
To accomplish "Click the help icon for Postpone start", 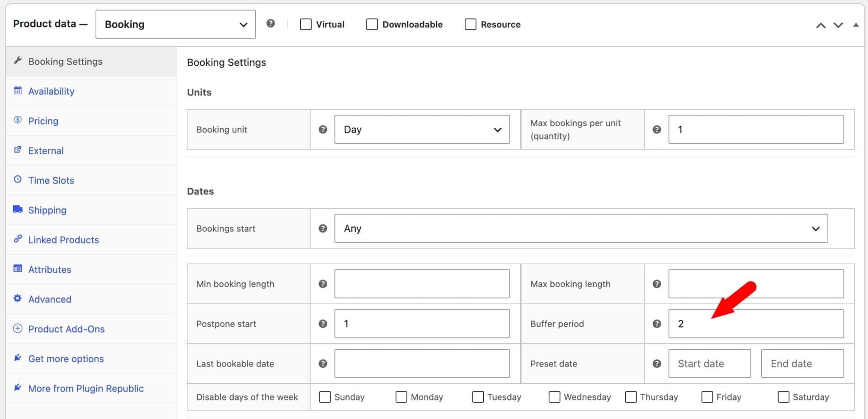I will 323,324.
